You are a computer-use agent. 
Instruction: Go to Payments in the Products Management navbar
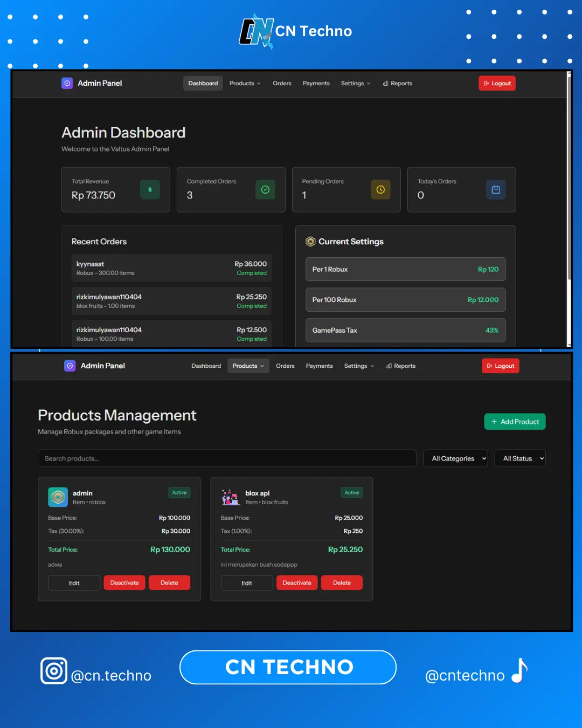point(319,366)
